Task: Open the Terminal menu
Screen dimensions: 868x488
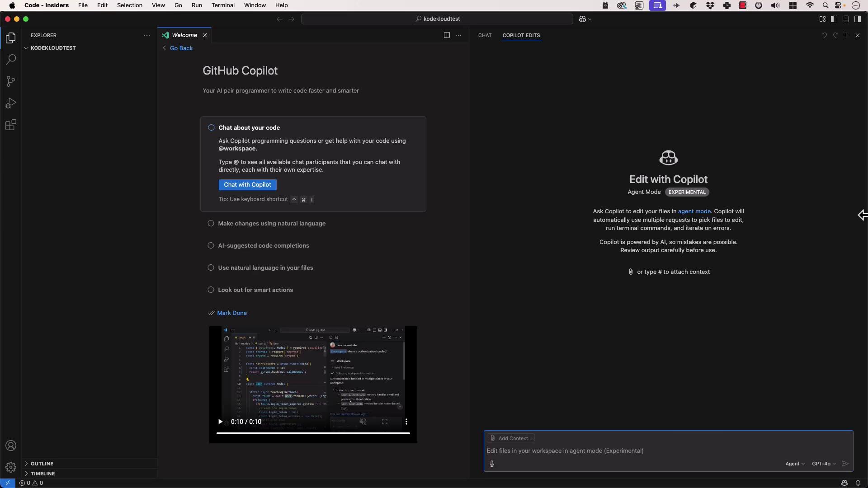Action: 222,5
